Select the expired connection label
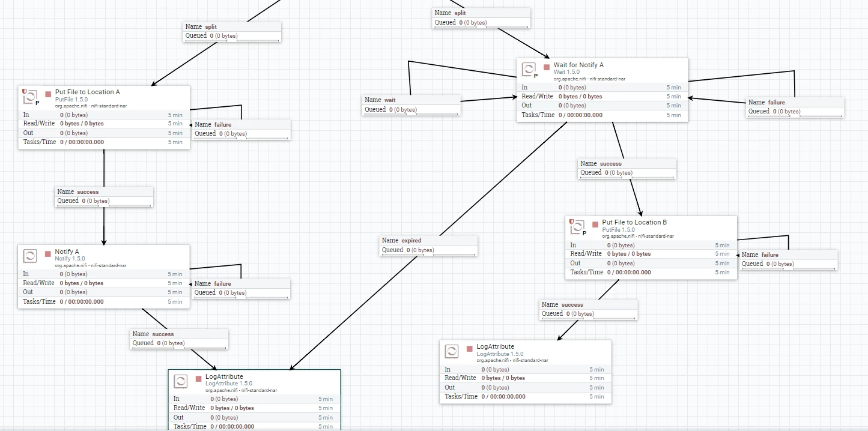 tap(429, 246)
